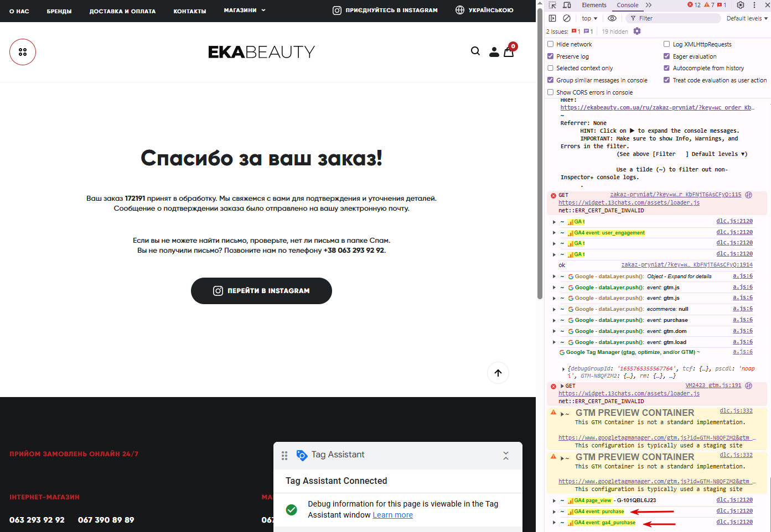This screenshot has width=771, height=532.
Task: Click the live expression eye icon
Action: [x=612, y=18]
